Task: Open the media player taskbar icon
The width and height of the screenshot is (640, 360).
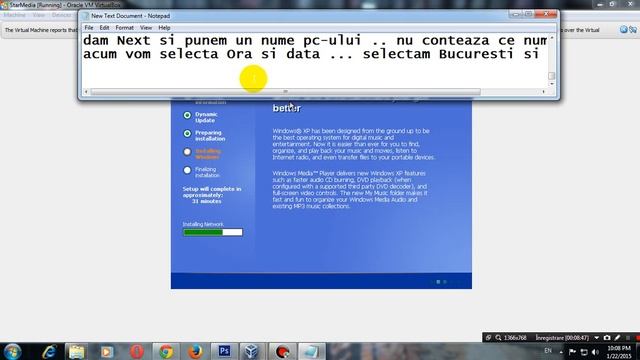Action: 107,351
